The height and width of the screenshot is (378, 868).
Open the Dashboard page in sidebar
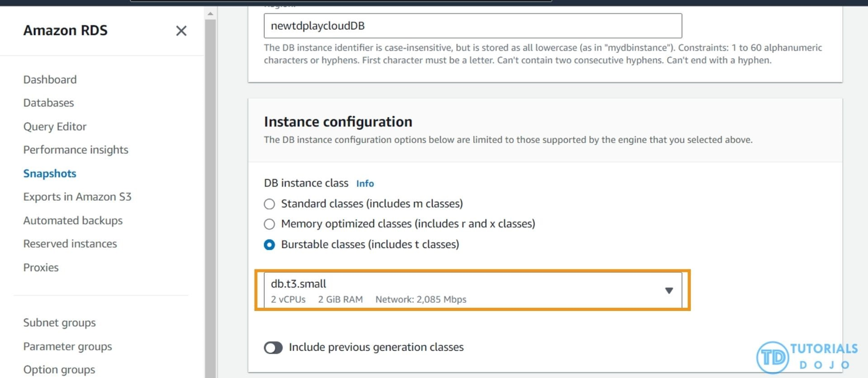click(x=50, y=79)
